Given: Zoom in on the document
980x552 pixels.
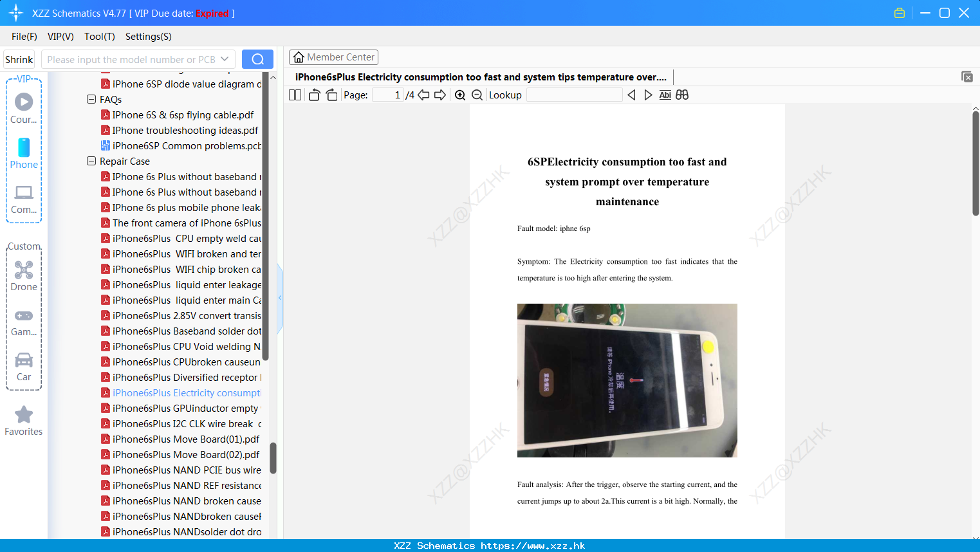Looking at the screenshot, I should (460, 95).
